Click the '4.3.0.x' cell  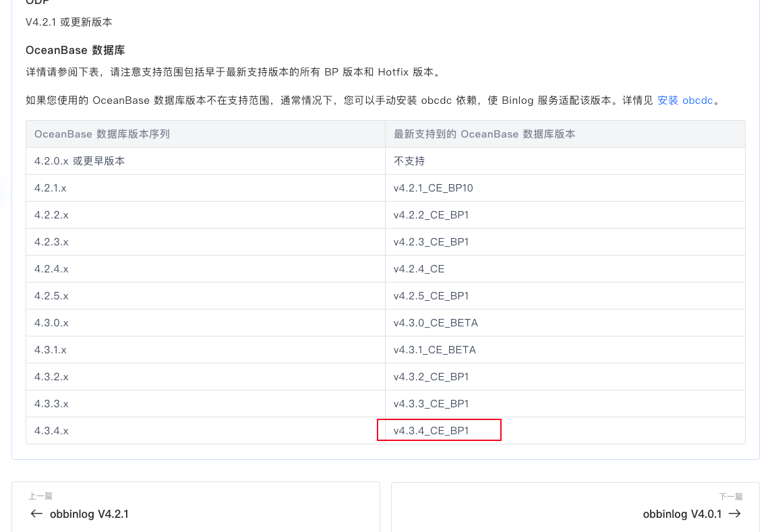coord(206,322)
